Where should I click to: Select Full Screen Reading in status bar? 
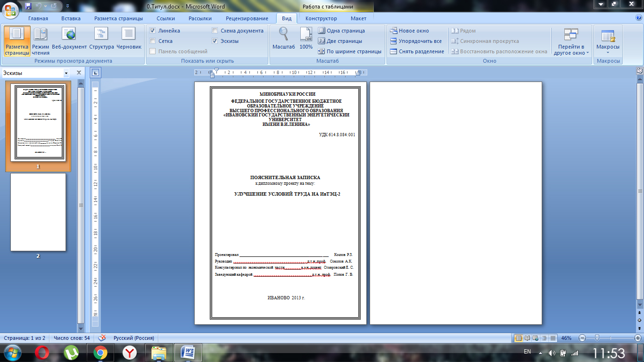527,338
